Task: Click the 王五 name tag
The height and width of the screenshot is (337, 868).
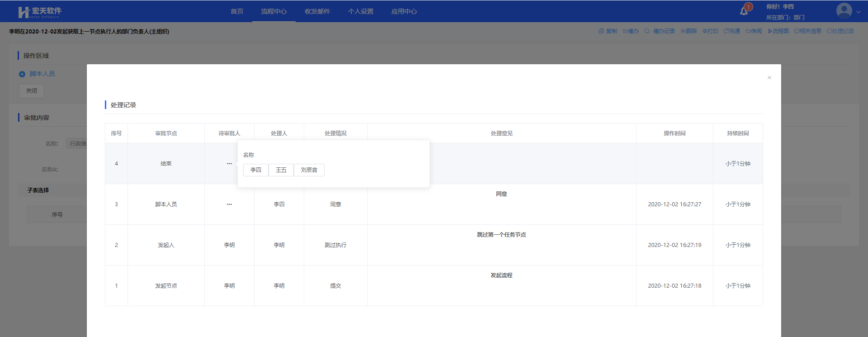Action: 281,170
